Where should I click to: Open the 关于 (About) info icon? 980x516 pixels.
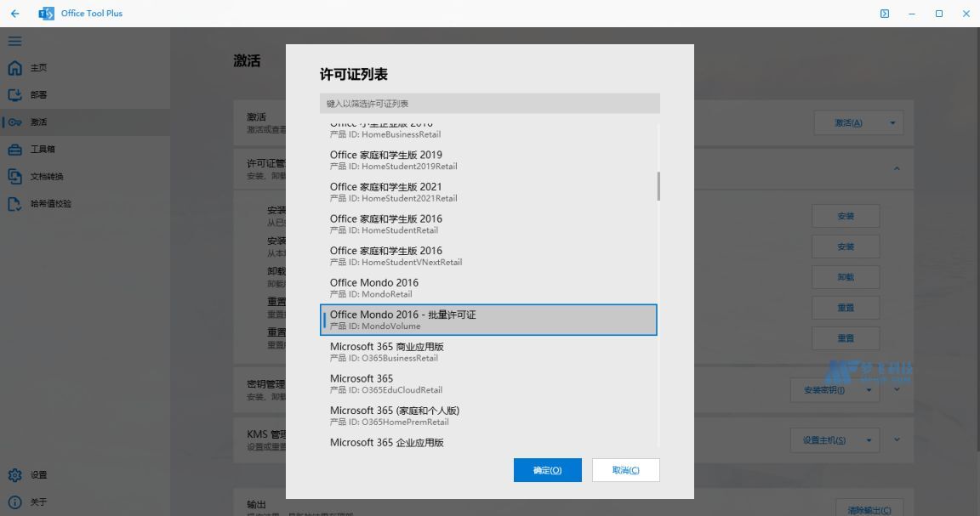(15, 502)
